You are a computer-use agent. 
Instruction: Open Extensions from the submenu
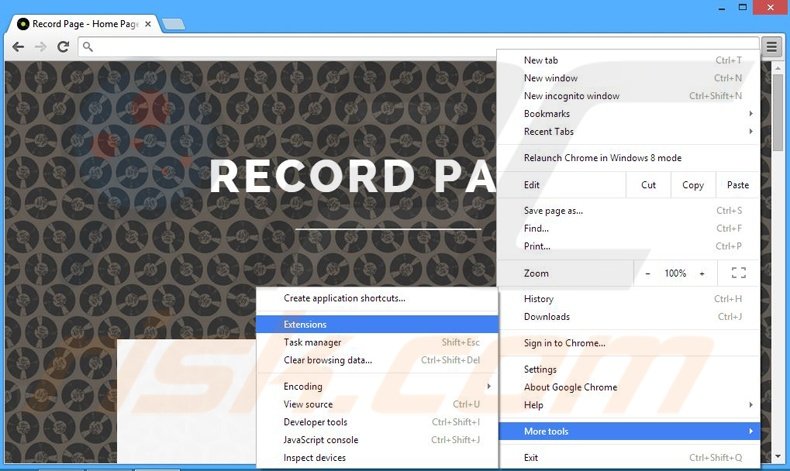click(377, 324)
